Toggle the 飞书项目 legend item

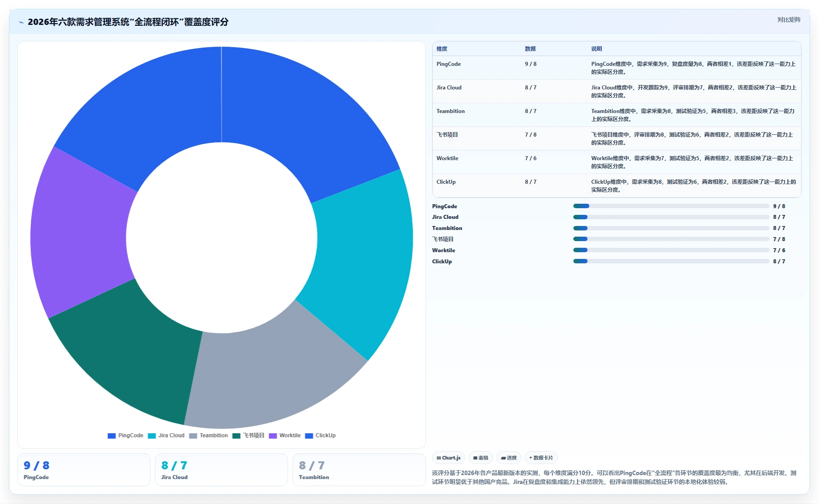pyautogui.click(x=248, y=435)
